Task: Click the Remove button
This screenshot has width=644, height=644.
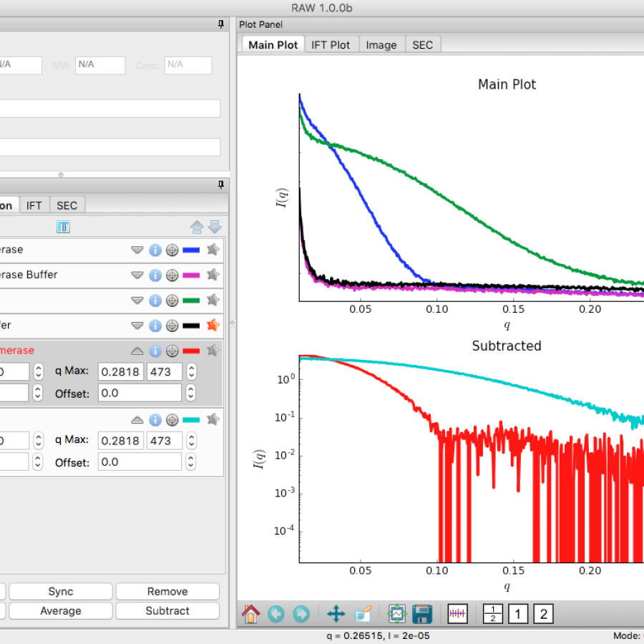Action: (167, 592)
